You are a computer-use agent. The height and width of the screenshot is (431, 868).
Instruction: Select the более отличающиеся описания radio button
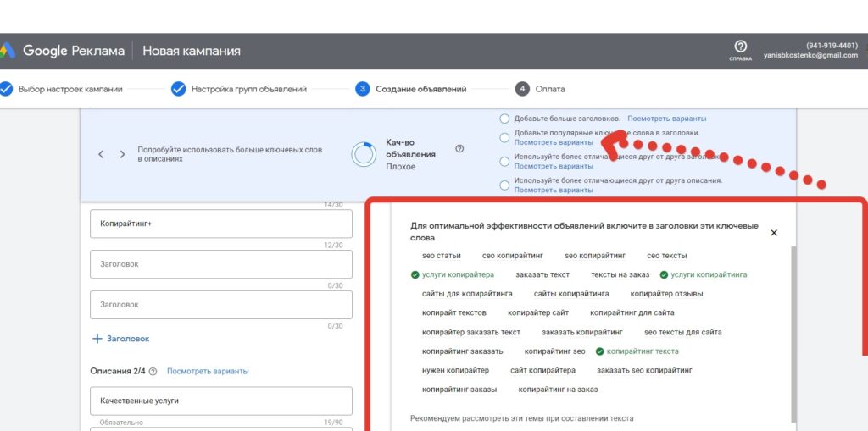505,185
